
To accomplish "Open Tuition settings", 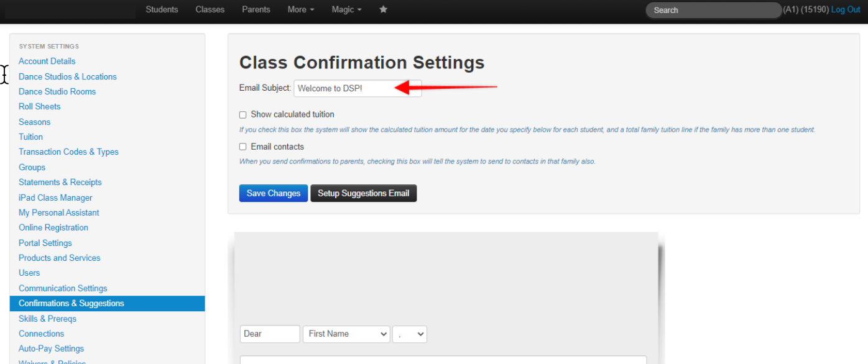I will click(x=30, y=137).
